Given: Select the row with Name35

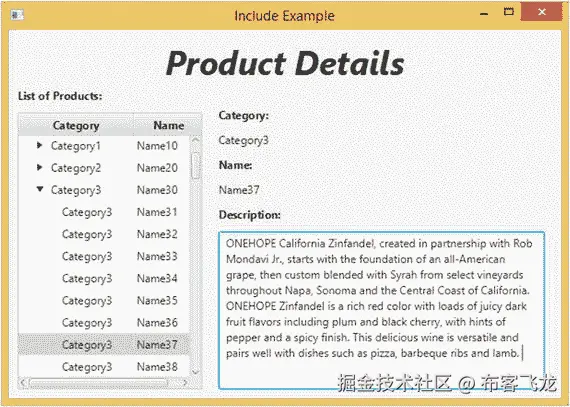Looking at the screenshot, I should [x=104, y=301].
